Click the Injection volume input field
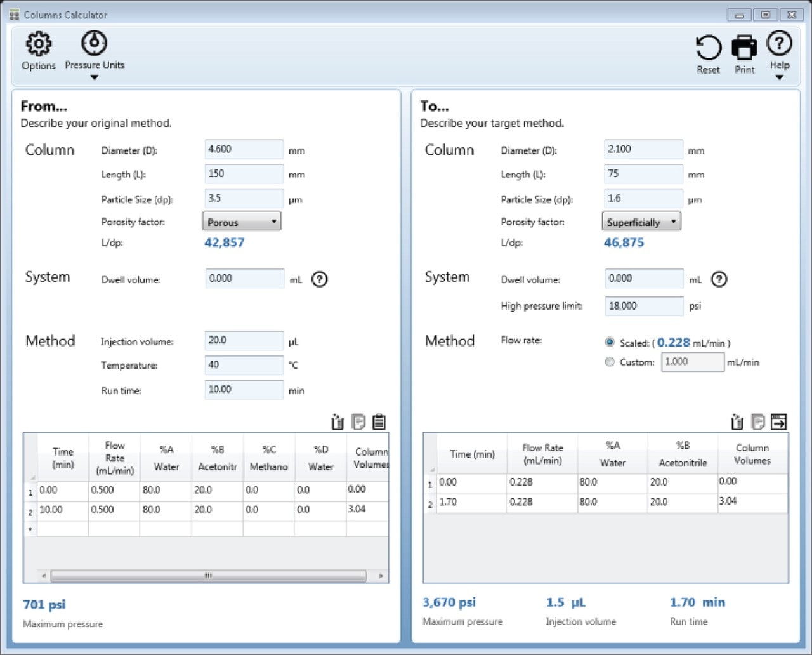Viewport: 812px width, 655px height. tap(244, 341)
